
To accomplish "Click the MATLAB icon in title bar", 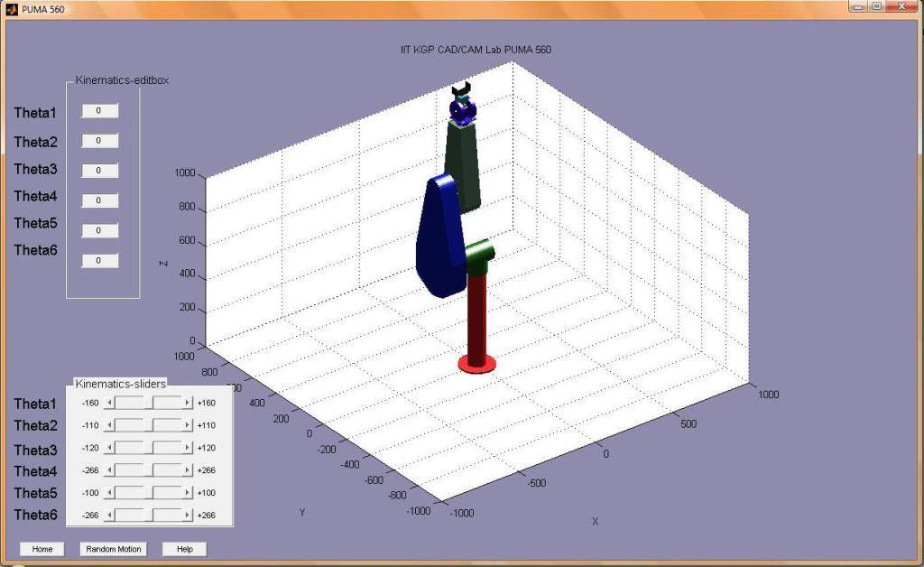I will click(12, 9).
